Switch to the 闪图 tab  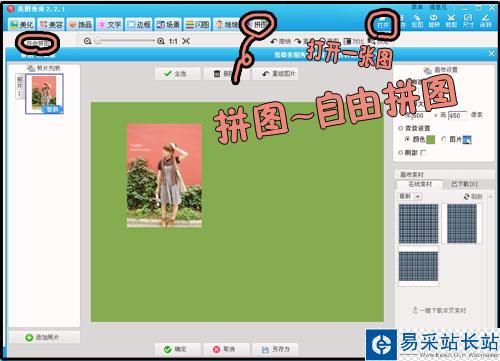[x=197, y=24]
